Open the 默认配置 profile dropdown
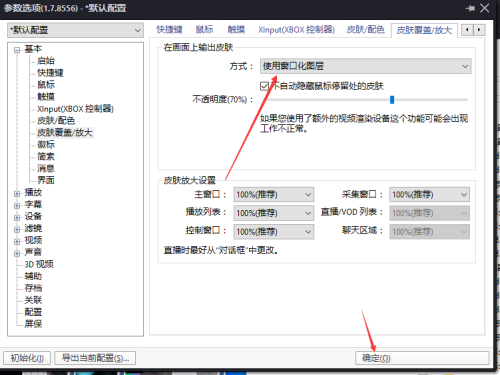This screenshot has width=500, height=375. point(75,30)
